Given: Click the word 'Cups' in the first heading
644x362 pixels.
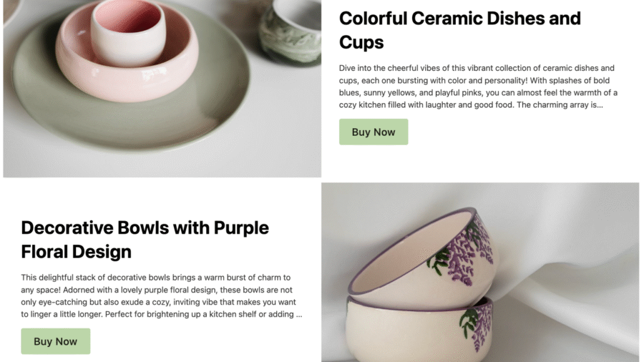Looking at the screenshot, I should point(362,42).
